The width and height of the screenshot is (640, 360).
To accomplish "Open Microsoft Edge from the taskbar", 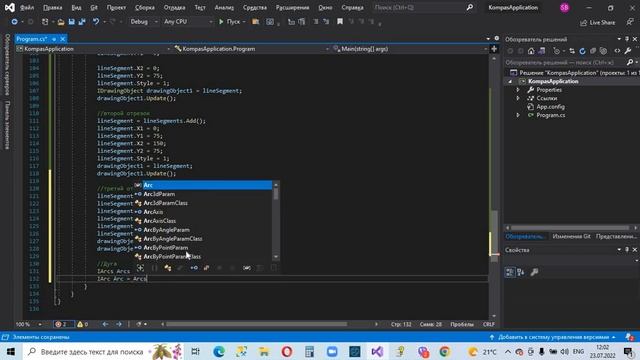I will [219, 351].
